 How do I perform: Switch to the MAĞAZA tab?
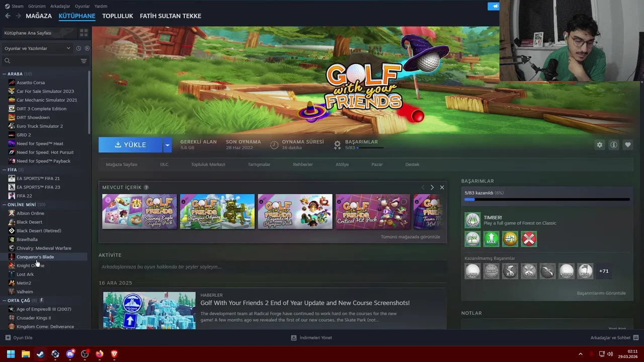[x=39, y=16]
